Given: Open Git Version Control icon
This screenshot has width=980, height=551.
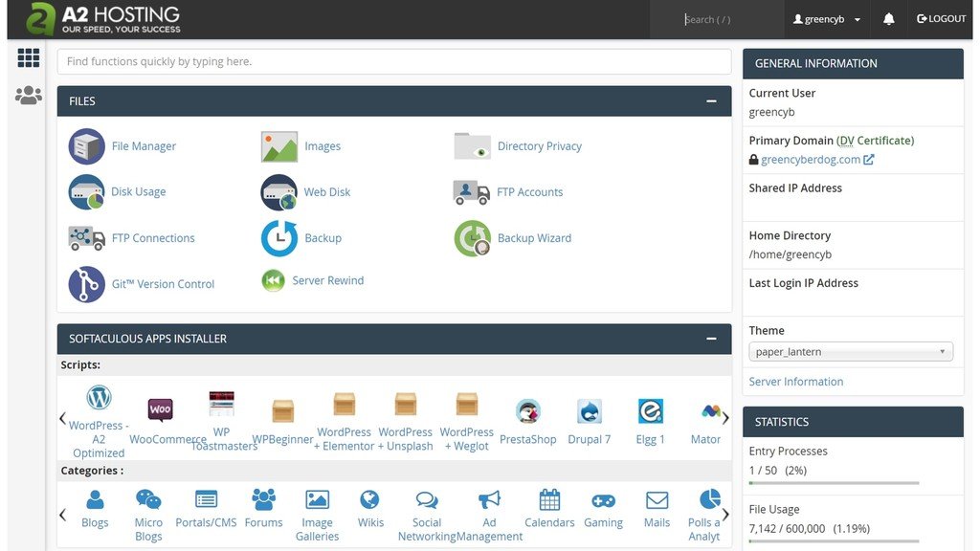Looking at the screenshot, I should pyautogui.click(x=86, y=284).
